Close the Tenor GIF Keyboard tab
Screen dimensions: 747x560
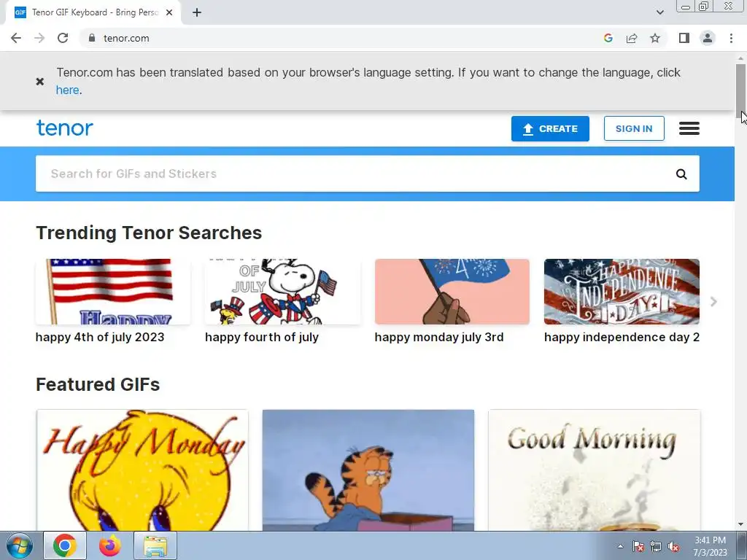(169, 13)
